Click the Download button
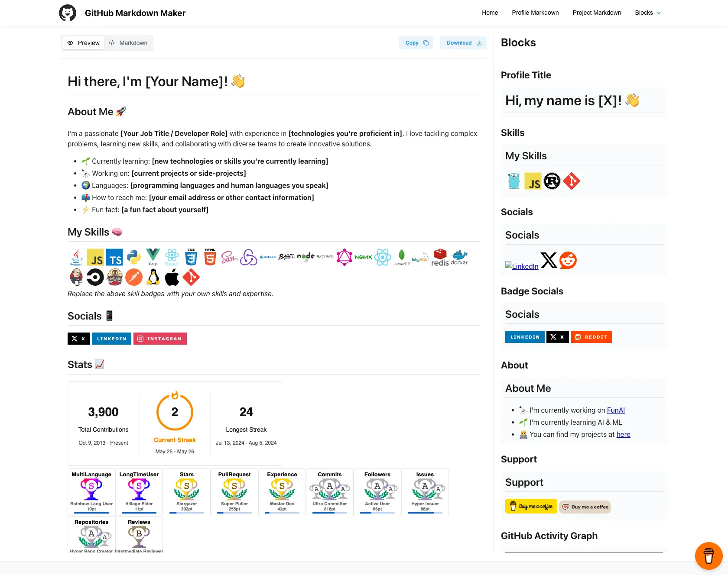 point(463,42)
